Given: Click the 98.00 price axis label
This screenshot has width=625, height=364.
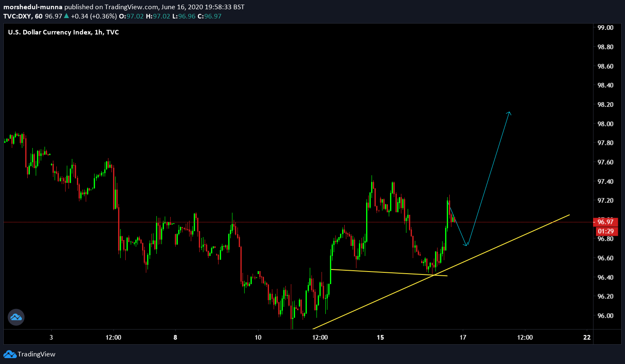Looking at the screenshot, I should point(605,124).
